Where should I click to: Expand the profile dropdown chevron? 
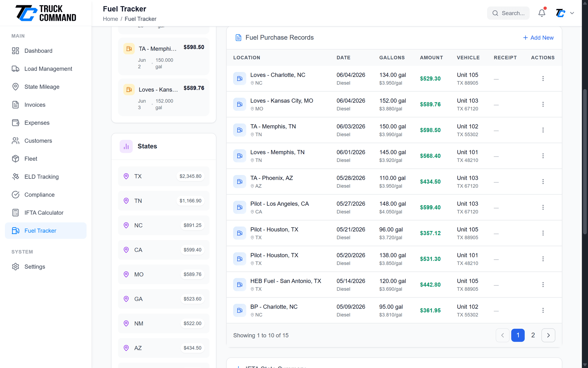click(572, 13)
